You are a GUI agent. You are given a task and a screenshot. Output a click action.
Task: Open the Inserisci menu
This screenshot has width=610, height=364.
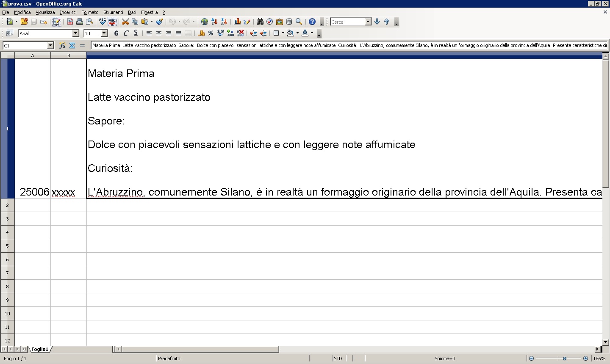click(68, 12)
